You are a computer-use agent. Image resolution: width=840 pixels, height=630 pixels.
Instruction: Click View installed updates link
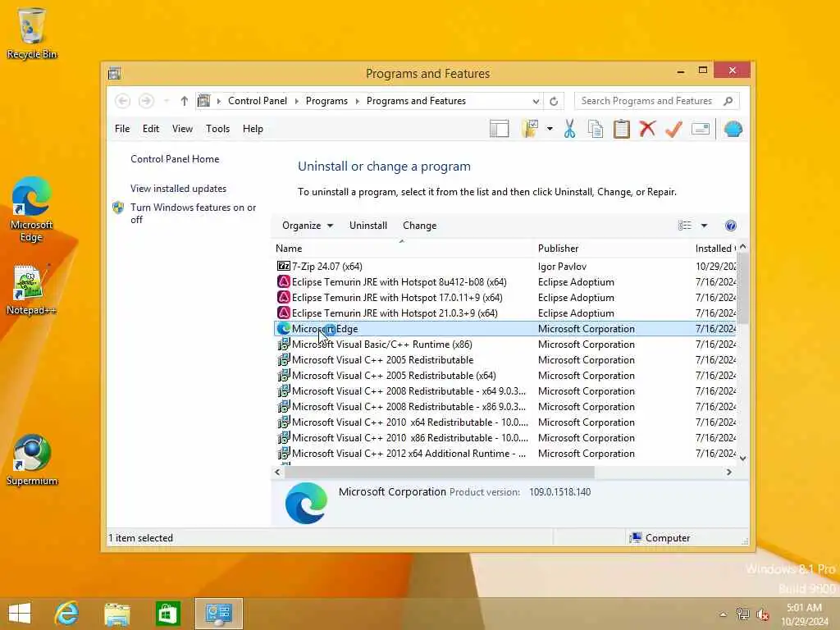pyautogui.click(x=178, y=189)
